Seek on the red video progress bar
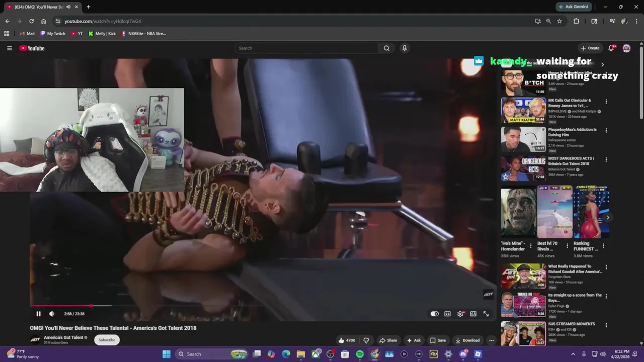This screenshot has height=362, width=644. point(263,305)
